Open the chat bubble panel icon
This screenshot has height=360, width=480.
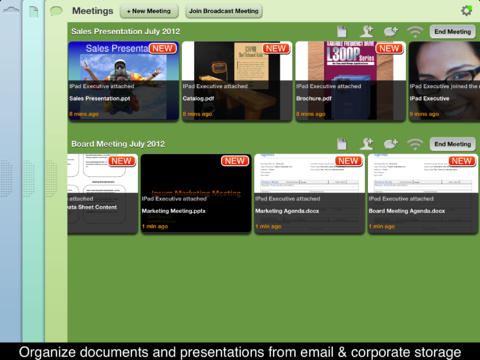click(x=56, y=11)
